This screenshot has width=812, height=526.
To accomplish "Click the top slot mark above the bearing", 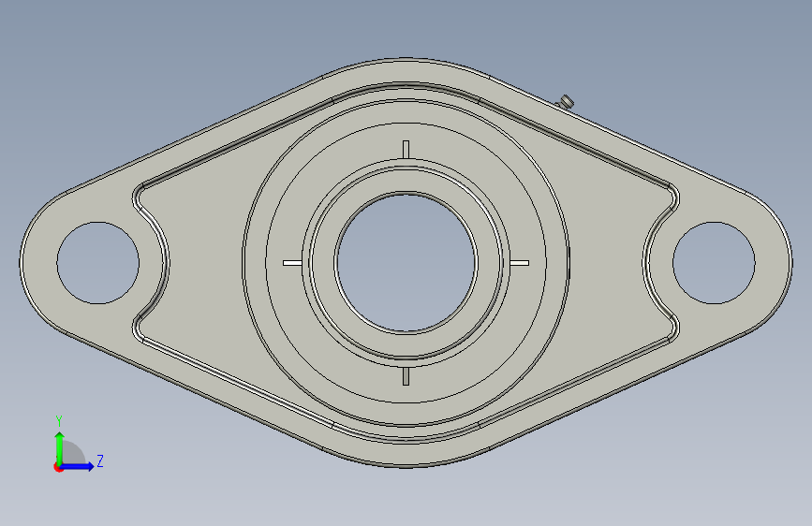I will 406,149.
